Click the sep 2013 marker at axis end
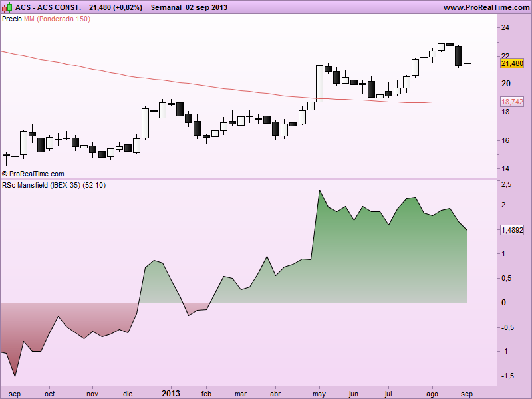 (x=467, y=394)
